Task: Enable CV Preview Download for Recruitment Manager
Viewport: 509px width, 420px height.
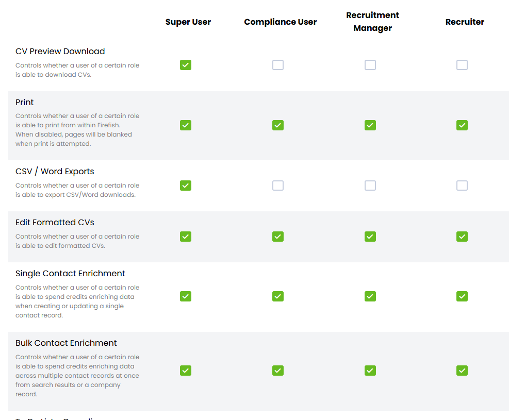Action: point(370,65)
